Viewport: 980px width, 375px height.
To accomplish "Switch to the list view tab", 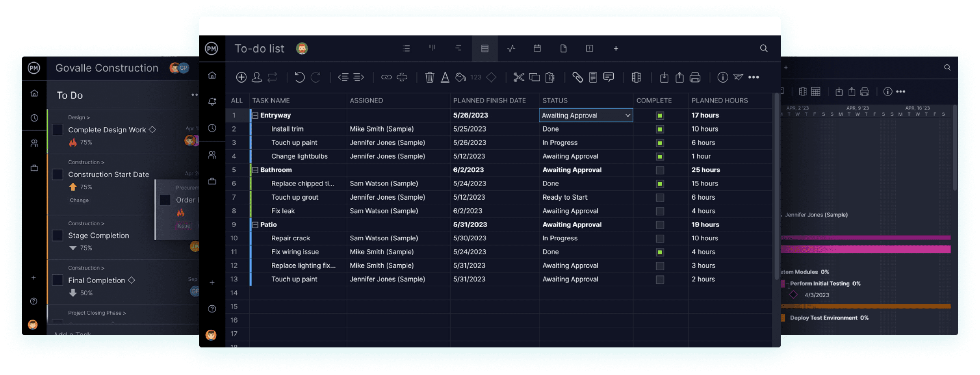I will pyautogui.click(x=406, y=48).
